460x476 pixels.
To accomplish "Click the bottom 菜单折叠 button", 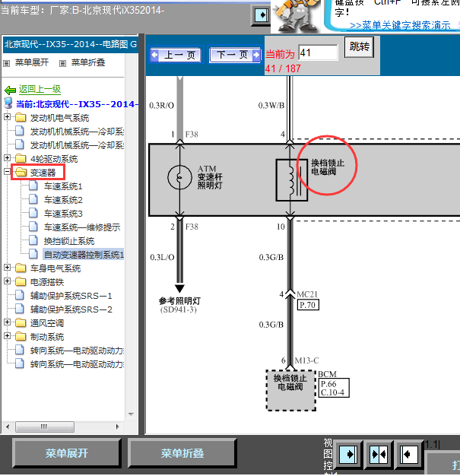I will 182,453.
